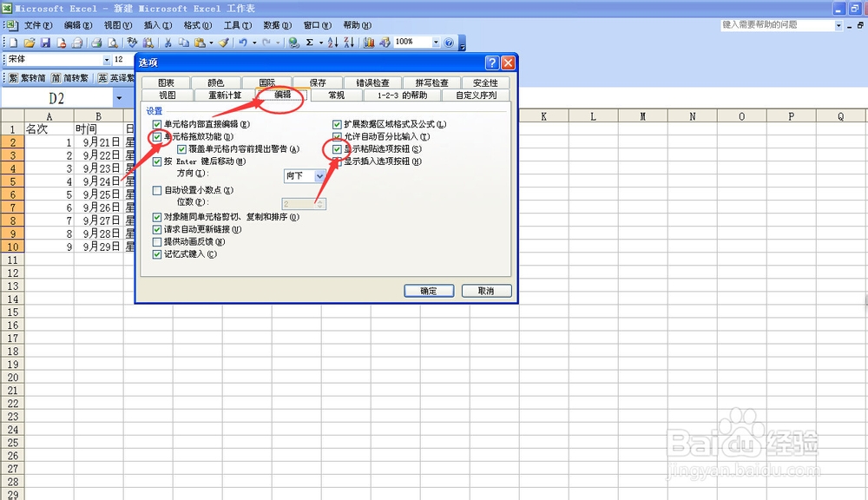Switch to the 自定义序列 tab
This screenshot has width=868, height=500.
point(476,95)
